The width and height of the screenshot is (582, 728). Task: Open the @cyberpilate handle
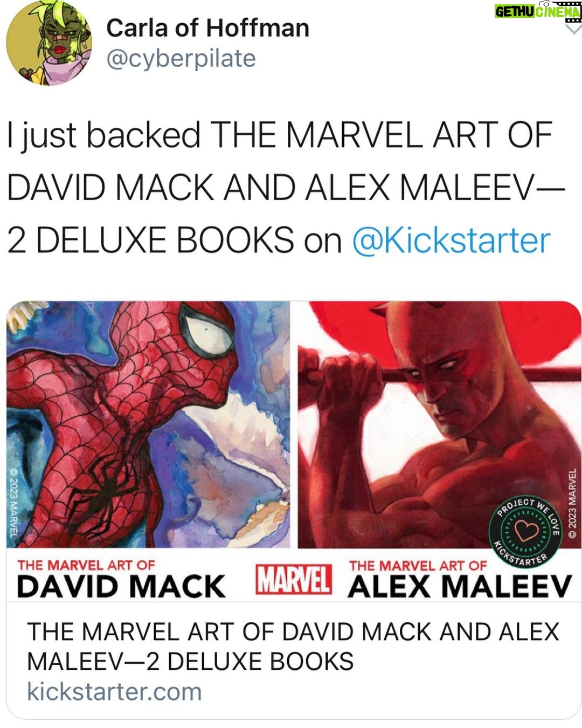181,58
